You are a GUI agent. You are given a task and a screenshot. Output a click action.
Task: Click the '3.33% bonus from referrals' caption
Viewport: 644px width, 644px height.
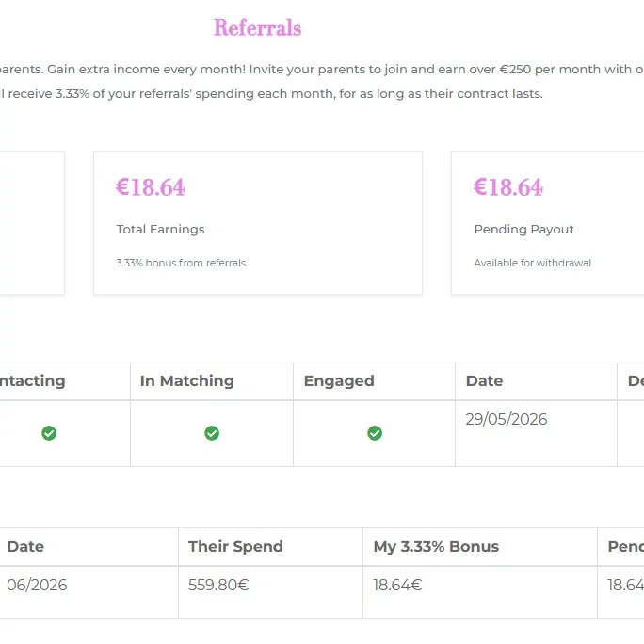point(181,263)
